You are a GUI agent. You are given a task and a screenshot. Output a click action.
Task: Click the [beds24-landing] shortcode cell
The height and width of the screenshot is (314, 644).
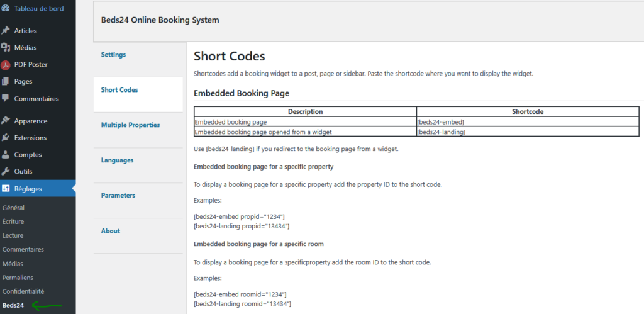[x=528, y=132]
